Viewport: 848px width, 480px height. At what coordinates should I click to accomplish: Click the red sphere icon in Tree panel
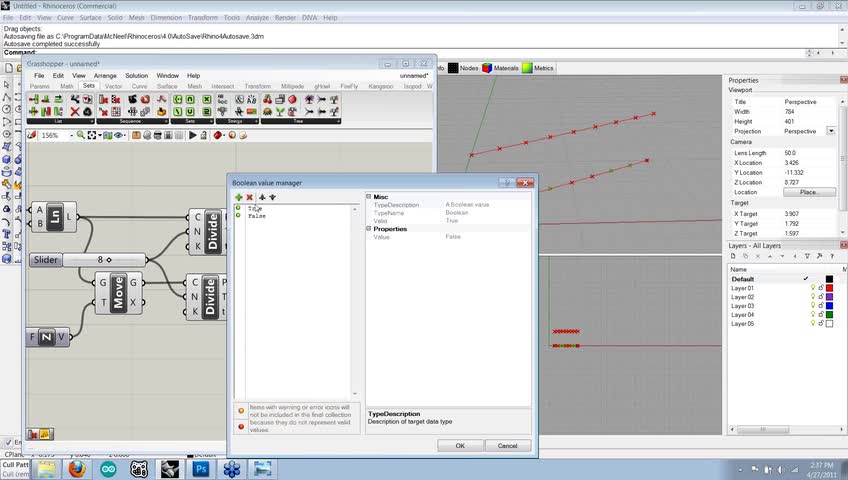pyautogui.click(x=292, y=99)
